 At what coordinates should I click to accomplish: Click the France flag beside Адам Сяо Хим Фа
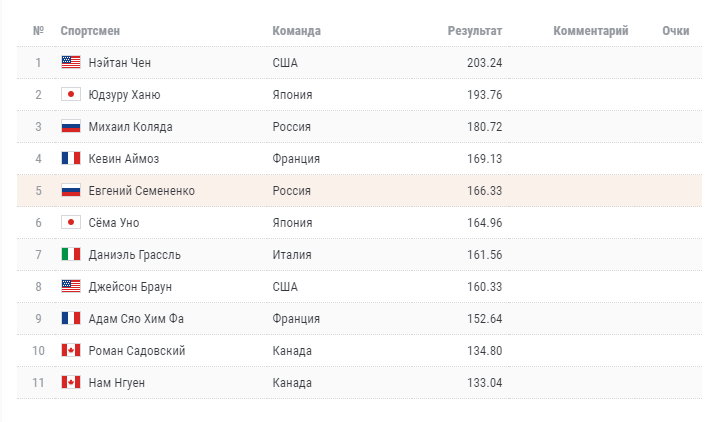[70, 318]
